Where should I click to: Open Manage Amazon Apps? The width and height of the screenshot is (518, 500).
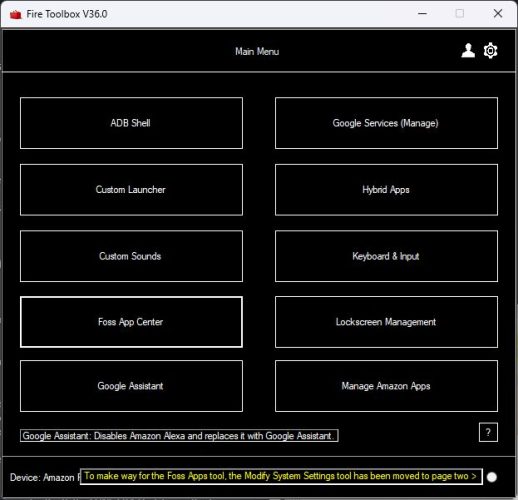coord(386,386)
